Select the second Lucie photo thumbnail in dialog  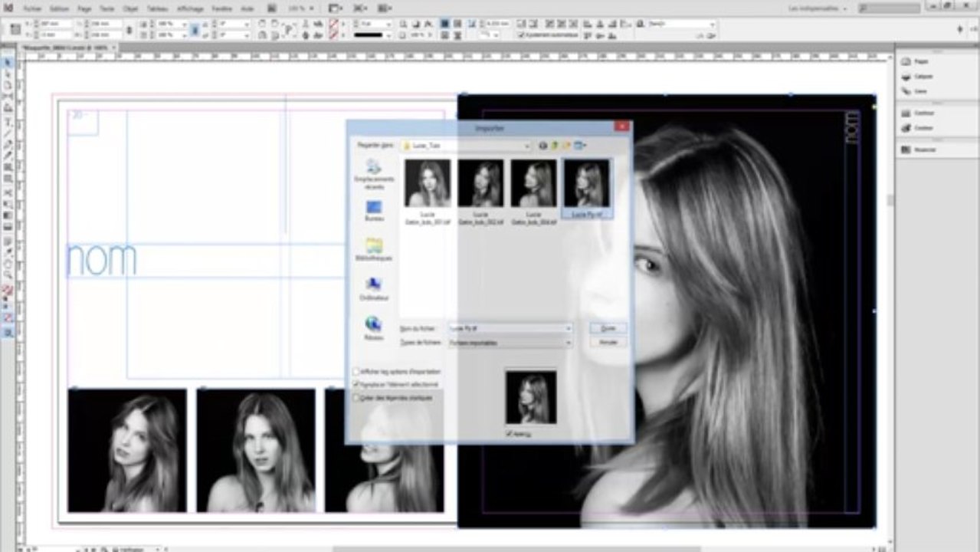(481, 183)
